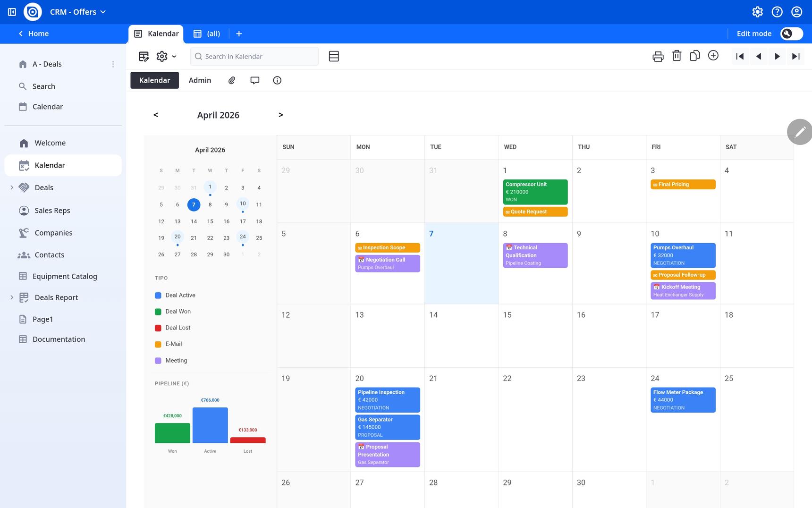The height and width of the screenshot is (508, 812).
Task: Toggle the sidebar panel icon
Action: 12,12
